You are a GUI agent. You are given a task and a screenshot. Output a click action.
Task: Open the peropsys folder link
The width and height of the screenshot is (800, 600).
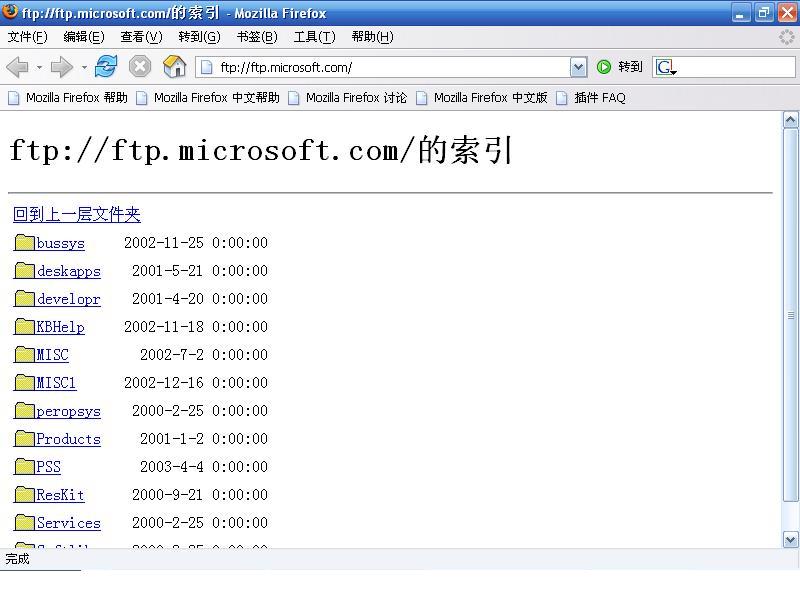pos(68,411)
